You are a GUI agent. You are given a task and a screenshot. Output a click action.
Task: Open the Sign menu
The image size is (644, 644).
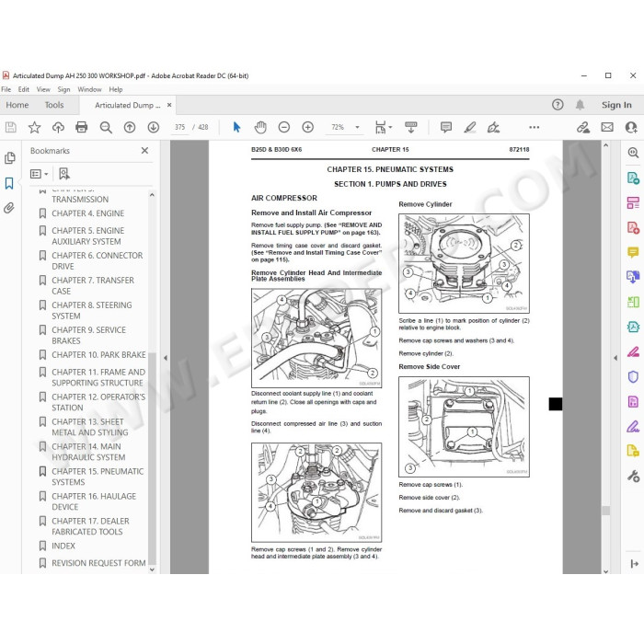tap(63, 89)
